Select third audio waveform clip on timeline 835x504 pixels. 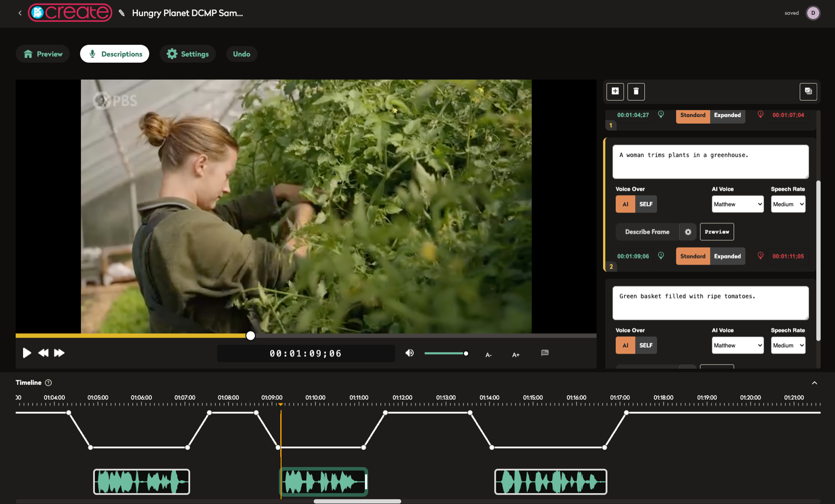pyautogui.click(x=550, y=482)
